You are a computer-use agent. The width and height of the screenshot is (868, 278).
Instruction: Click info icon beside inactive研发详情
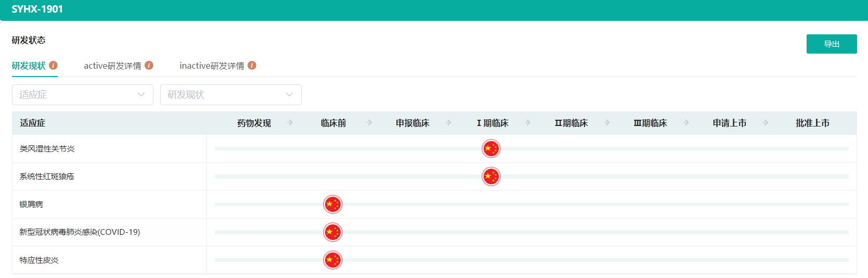click(252, 66)
